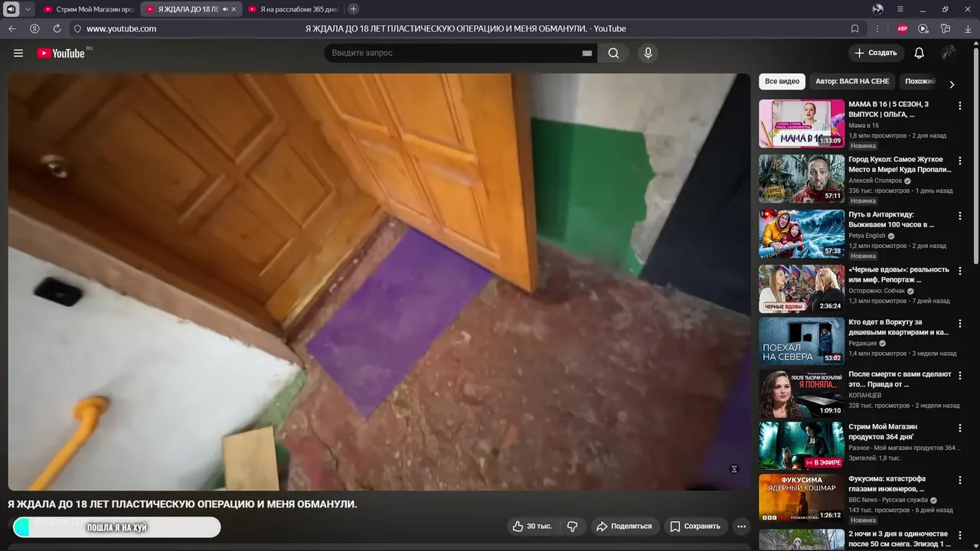Image resolution: width=980 pixels, height=551 pixels.
Task: Switch to Стрим Мой Магазин browser tab
Action: [88, 9]
